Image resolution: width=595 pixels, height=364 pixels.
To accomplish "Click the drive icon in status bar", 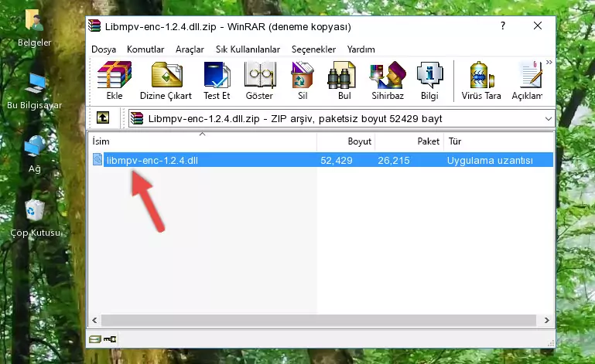I will [x=95, y=339].
